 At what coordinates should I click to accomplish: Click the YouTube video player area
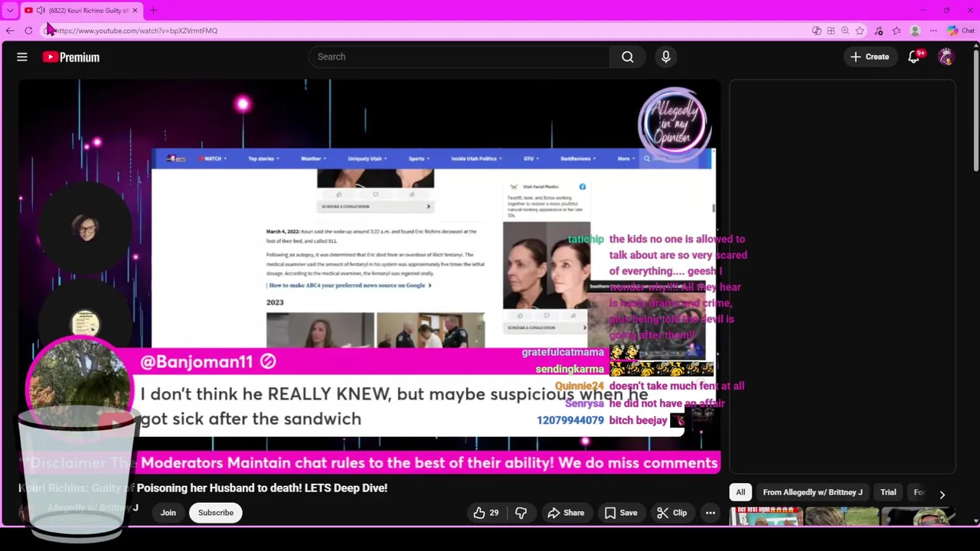pyautogui.click(x=369, y=275)
